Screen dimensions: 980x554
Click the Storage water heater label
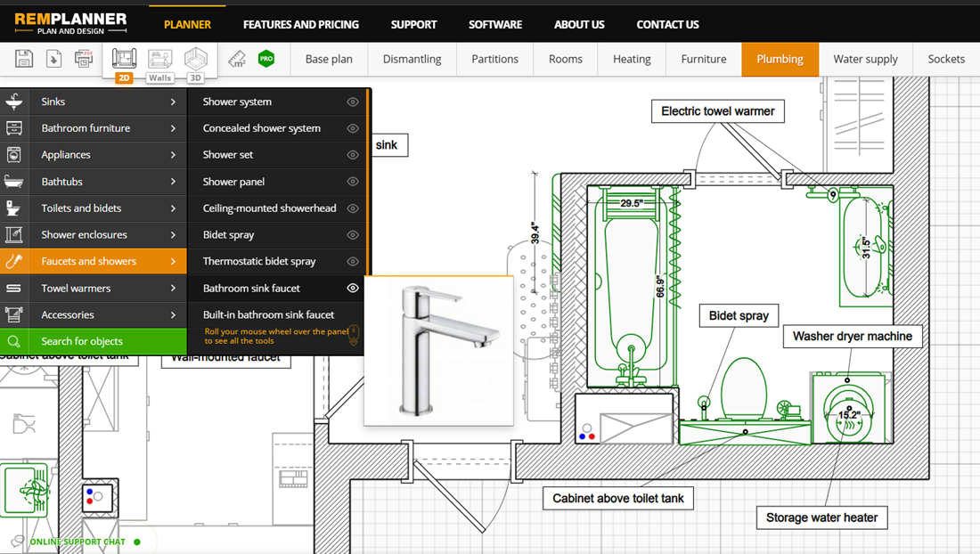[822, 517]
